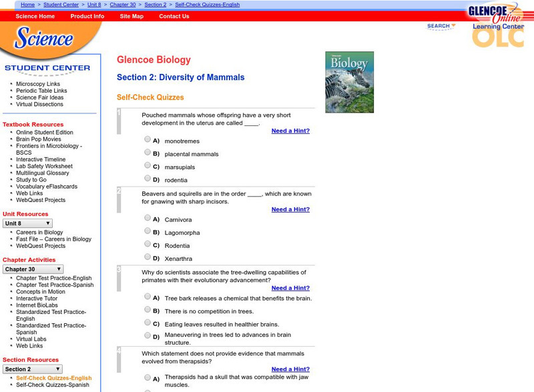The height and width of the screenshot is (392, 534).
Task: Click the STUDENT CENTER heading
Action: coord(47,68)
